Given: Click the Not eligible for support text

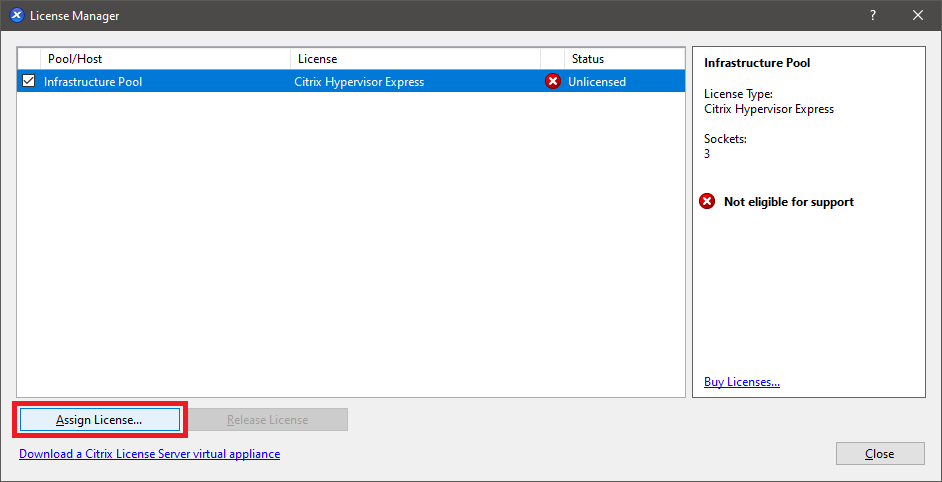Looking at the screenshot, I should tap(788, 202).
